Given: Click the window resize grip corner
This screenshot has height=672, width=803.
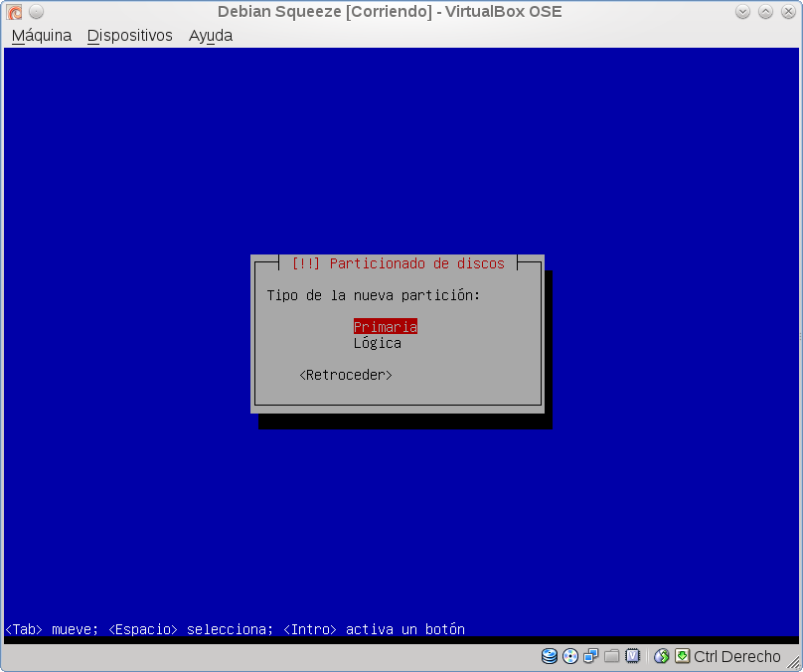Looking at the screenshot, I should [x=795, y=664].
